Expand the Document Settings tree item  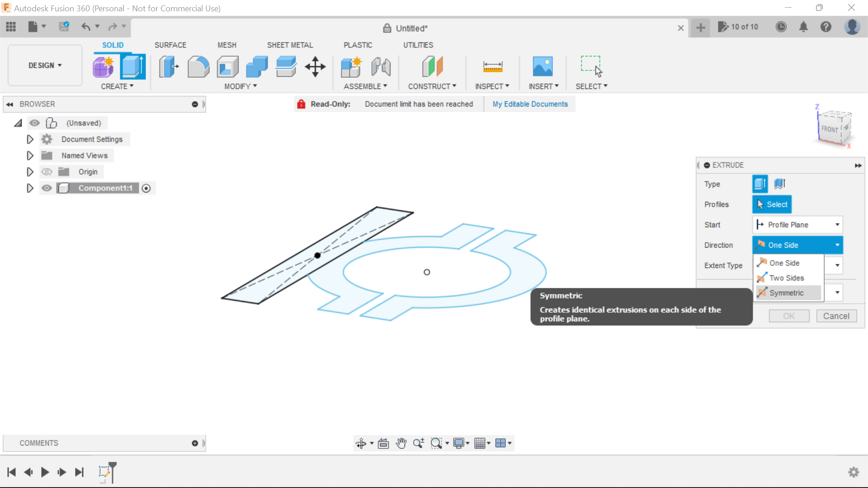point(30,139)
